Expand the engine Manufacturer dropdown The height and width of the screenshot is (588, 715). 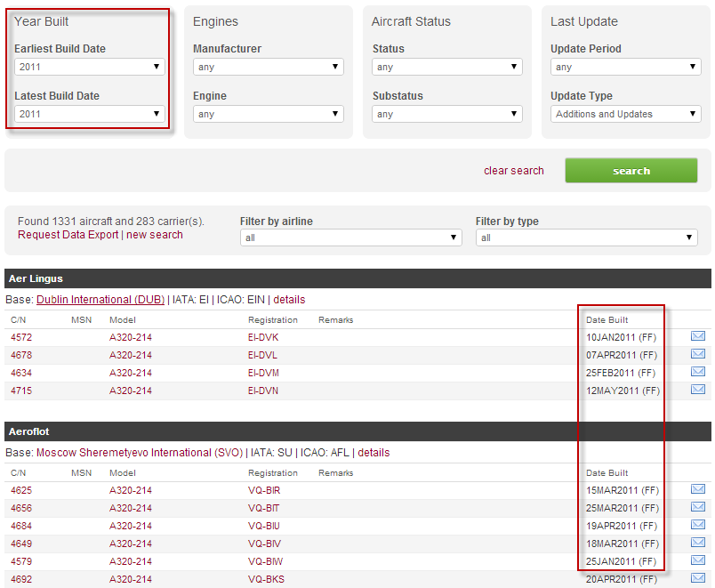coord(268,67)
